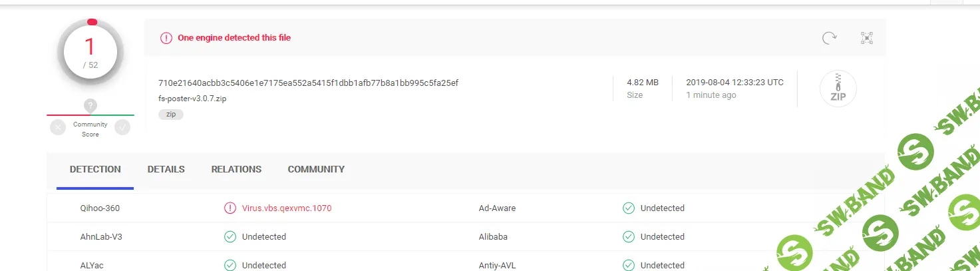This screenshot has width=980, height=271.
Task: Switch to the DETAILS tab
Action: click(x=166, y=169)
